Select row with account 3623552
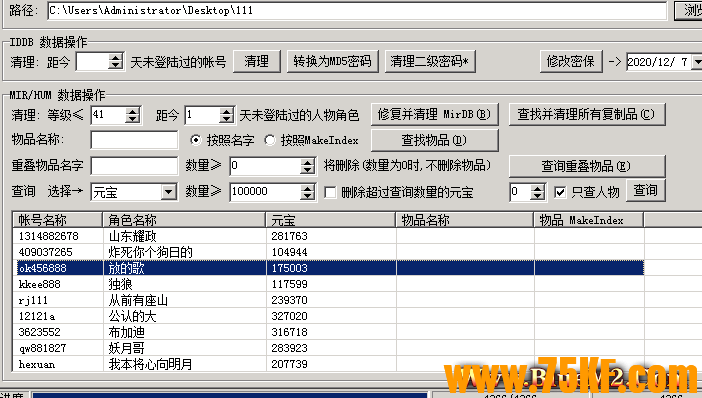 tap(329, 332)
